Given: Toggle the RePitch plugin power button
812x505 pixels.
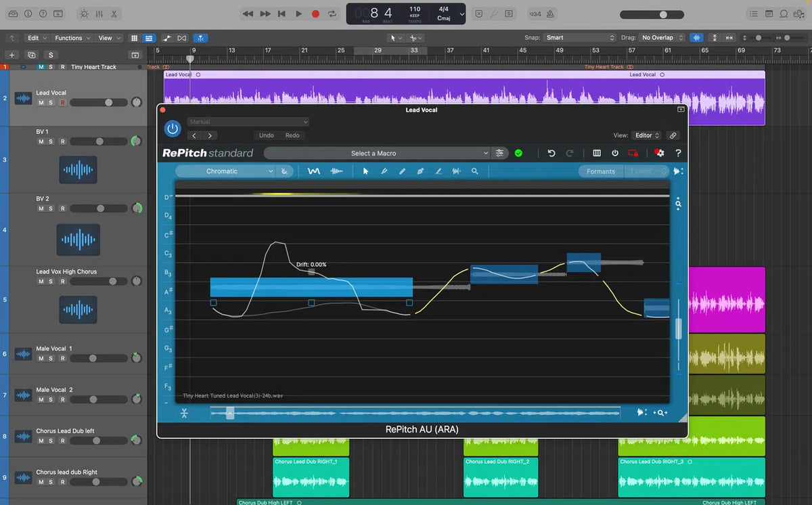Looking at the screenshot, I should [x=173, y=129].
